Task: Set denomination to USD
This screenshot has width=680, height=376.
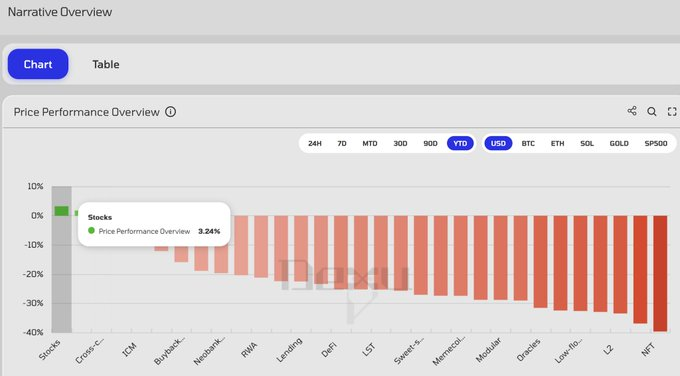Action: tap(498, 144)
